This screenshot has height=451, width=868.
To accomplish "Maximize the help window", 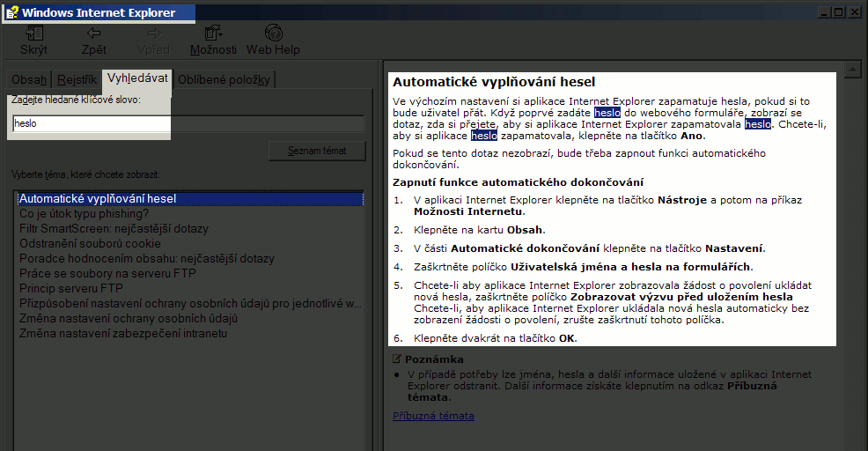I will 839,12.
